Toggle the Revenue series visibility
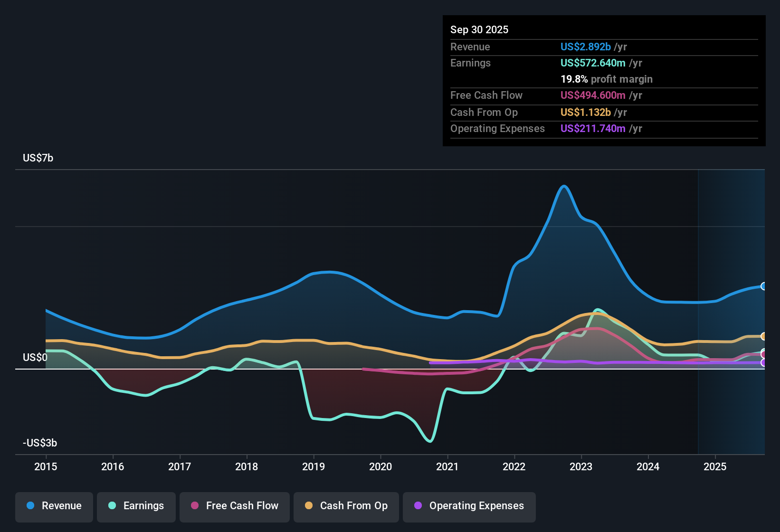The height and width of the screenshot is (532, 780). coord(54,506)
